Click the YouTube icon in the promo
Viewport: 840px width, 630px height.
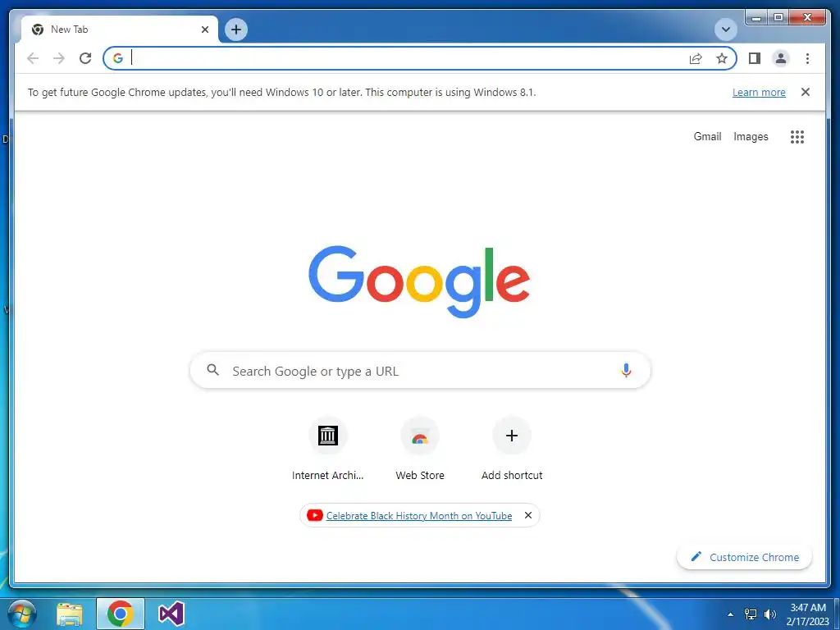tap(314, 515)
